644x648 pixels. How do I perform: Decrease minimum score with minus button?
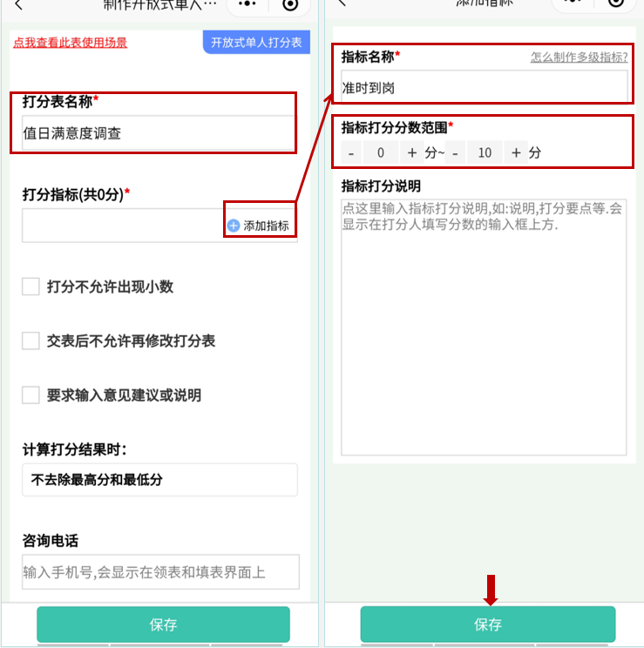tap(351, 153)
